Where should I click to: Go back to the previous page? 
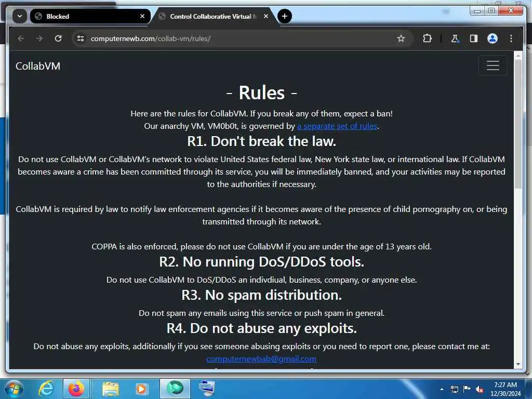pyautogui.click(x=21, y=38)
